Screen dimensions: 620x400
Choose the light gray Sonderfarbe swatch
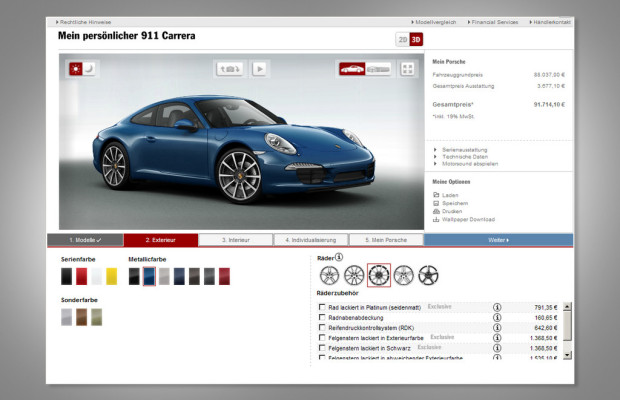click(x=66, y=317)
